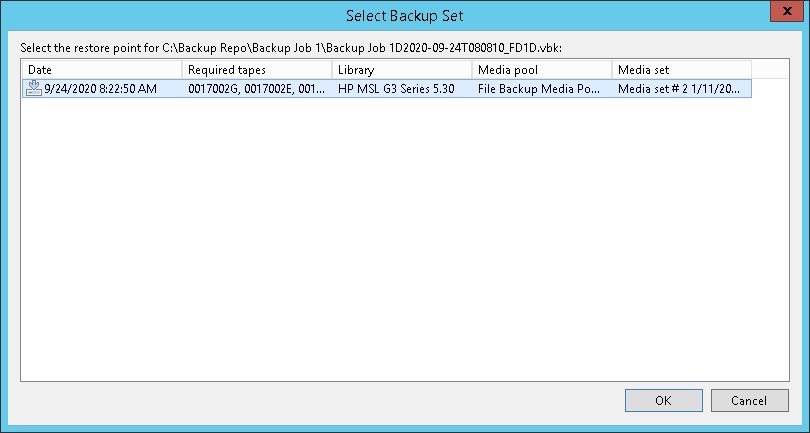Click divider between Date and Required tapes headers
This screenshot has width=810, height=433.
(182, 69)
